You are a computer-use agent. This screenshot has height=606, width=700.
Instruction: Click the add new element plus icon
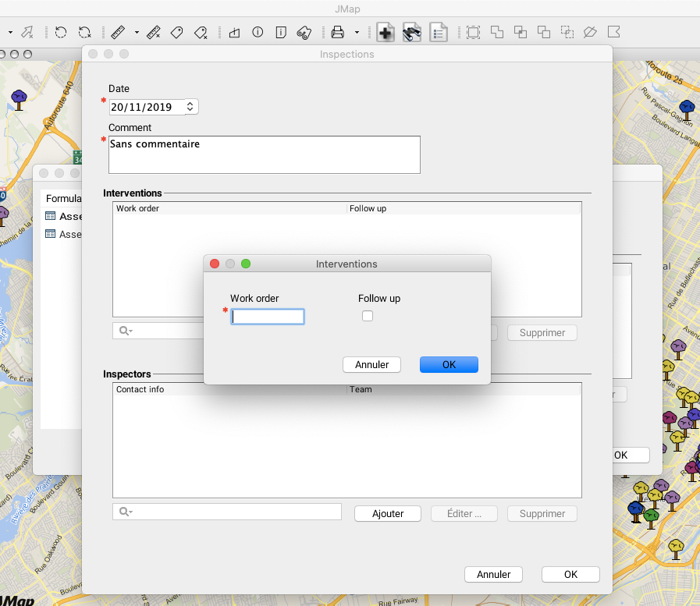[386, 32]
